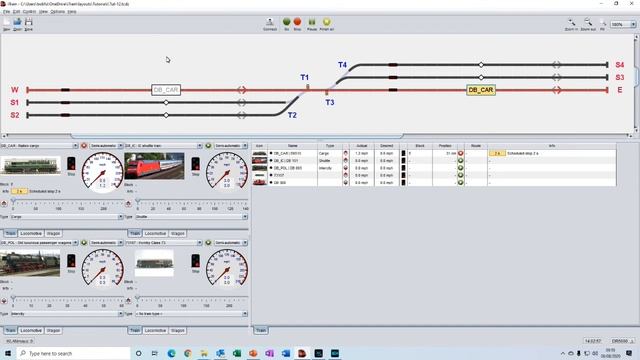The height and width of the screenshot is (360, 640).
Task: Click the steam locomotive photo thumbnail
Action: (30, 264)
